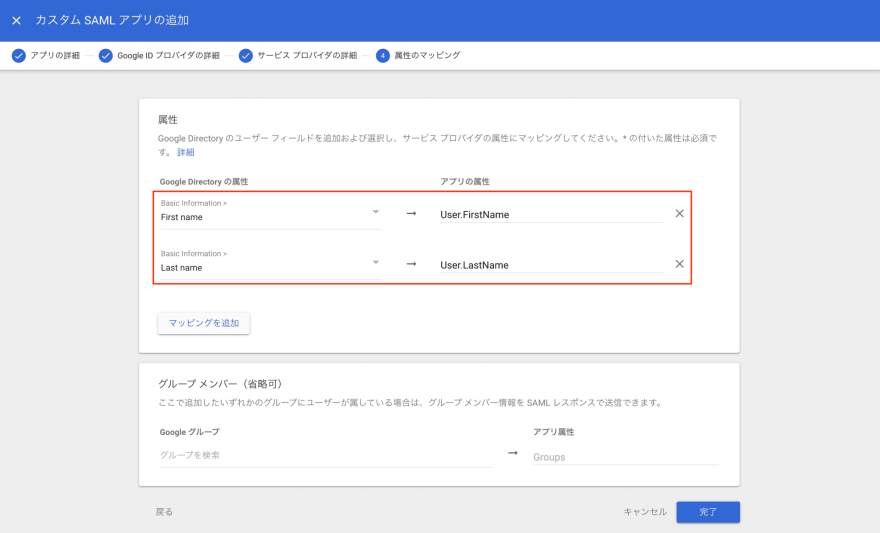The width and height of the screenshot is (880, 533).
Task: Click the キャンセル button
Action: (x=645, y=512)
